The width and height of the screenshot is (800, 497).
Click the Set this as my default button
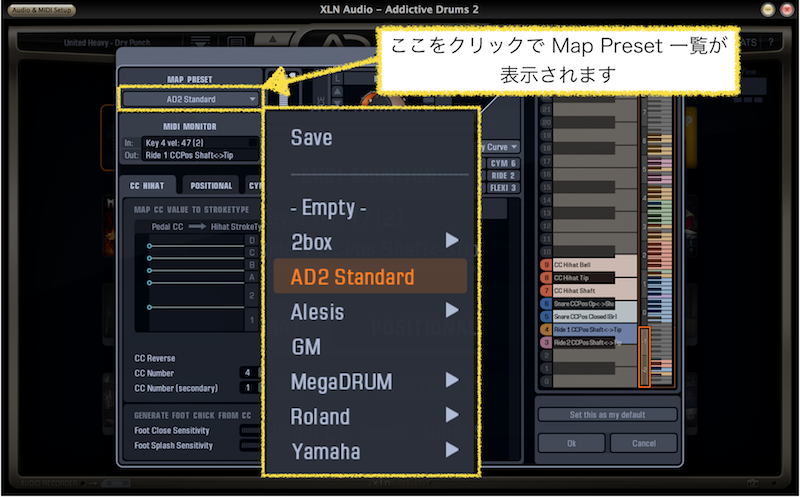click(607, 414)
